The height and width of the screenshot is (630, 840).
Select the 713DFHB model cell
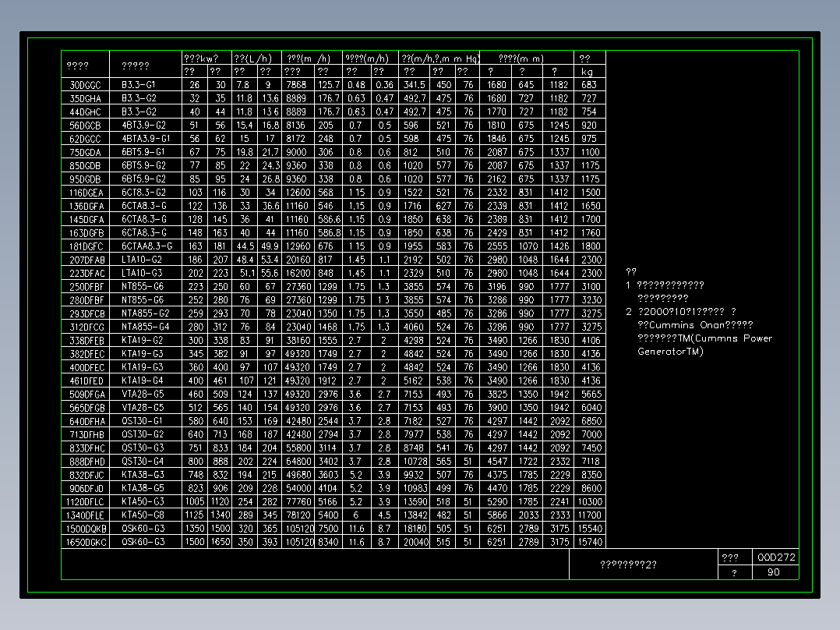point(85,434)
